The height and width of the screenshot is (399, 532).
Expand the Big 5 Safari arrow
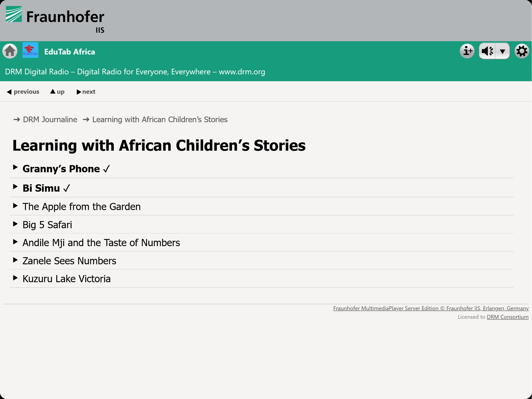coord(15,224)
